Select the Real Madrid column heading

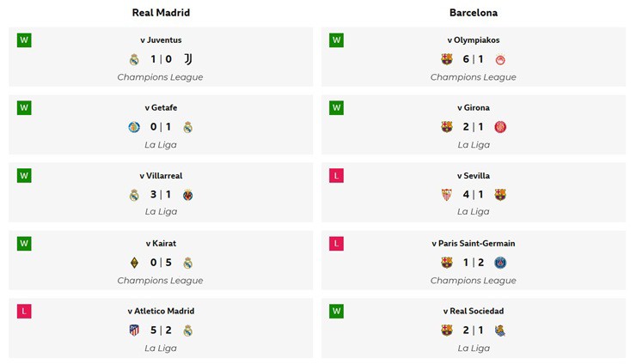(161, 13)
